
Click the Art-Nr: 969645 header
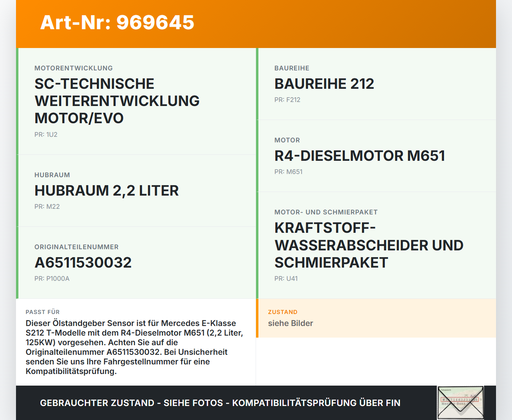click(x=117, y=23)
